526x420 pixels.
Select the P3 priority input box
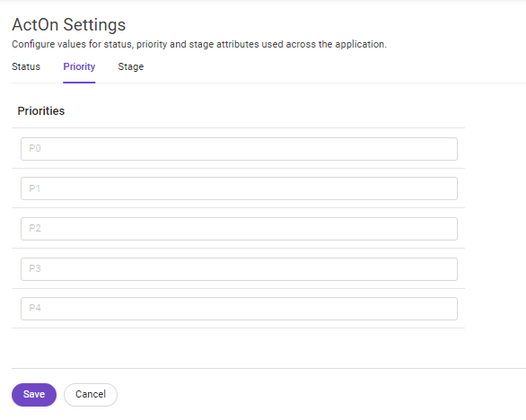pos(239,269)
